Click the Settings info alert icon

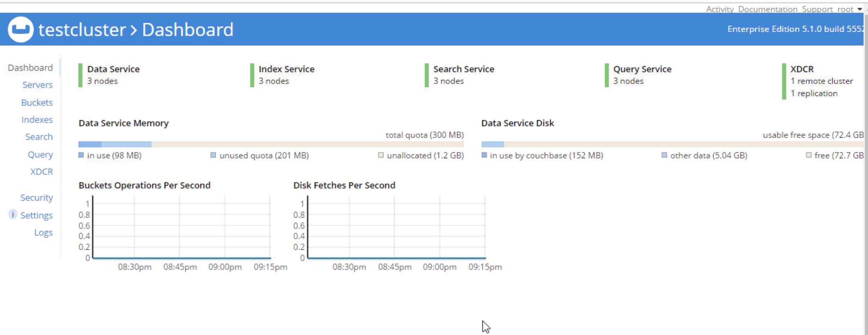(x=13, y=214)
